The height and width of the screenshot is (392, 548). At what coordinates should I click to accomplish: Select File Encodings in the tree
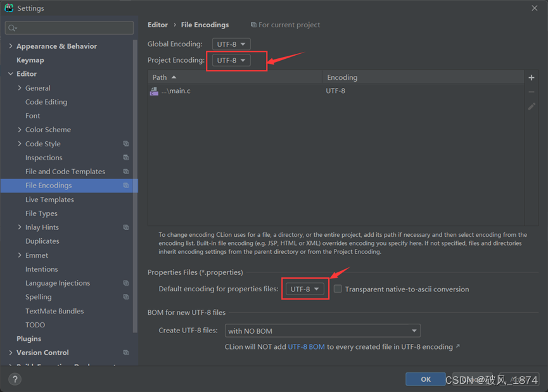point(69,186)
